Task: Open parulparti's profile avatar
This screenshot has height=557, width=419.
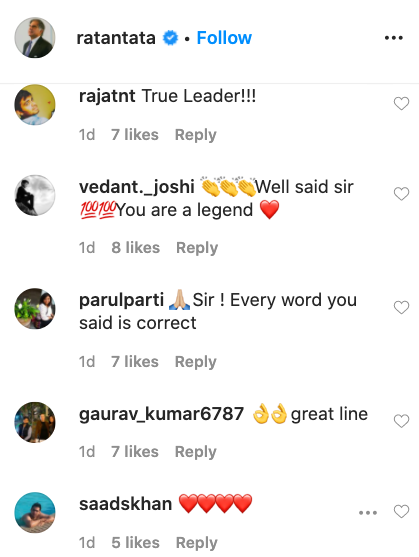Action: point(35,308)
